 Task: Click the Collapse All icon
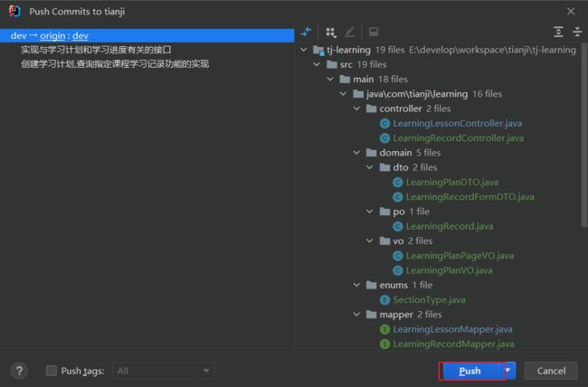577,32
